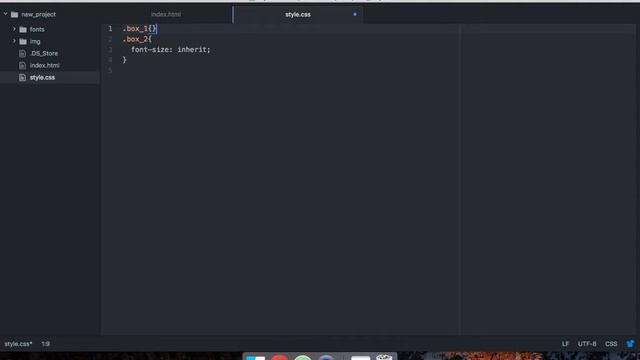
Task: Collapse the new_project root folder chevron
Action: point(6,14)
